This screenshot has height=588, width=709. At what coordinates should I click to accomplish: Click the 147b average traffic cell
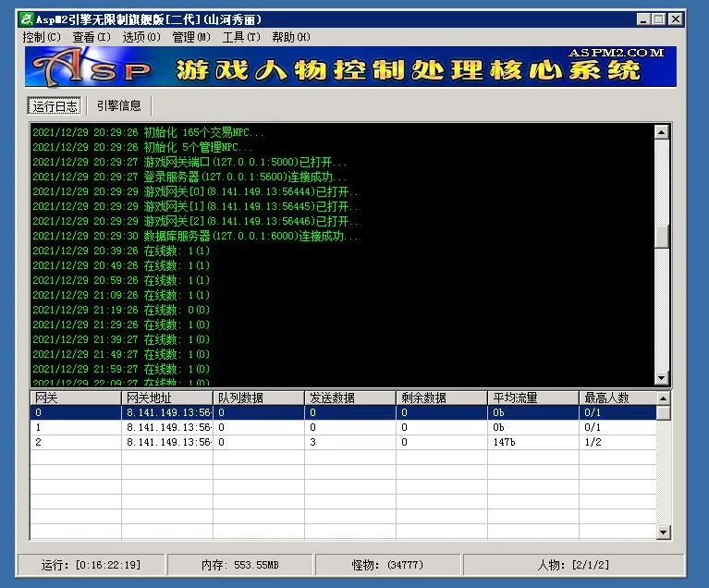point(533,442)
